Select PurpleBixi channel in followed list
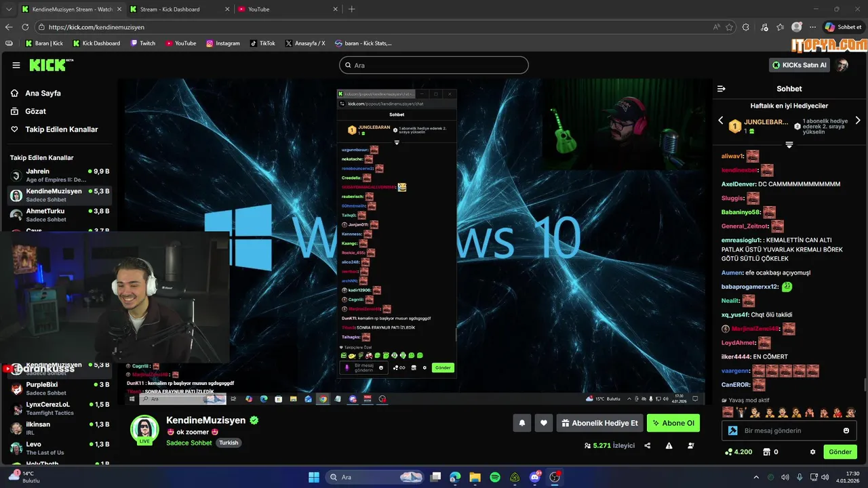The width and height of the screenshot is (868, 488). (59, 388)
